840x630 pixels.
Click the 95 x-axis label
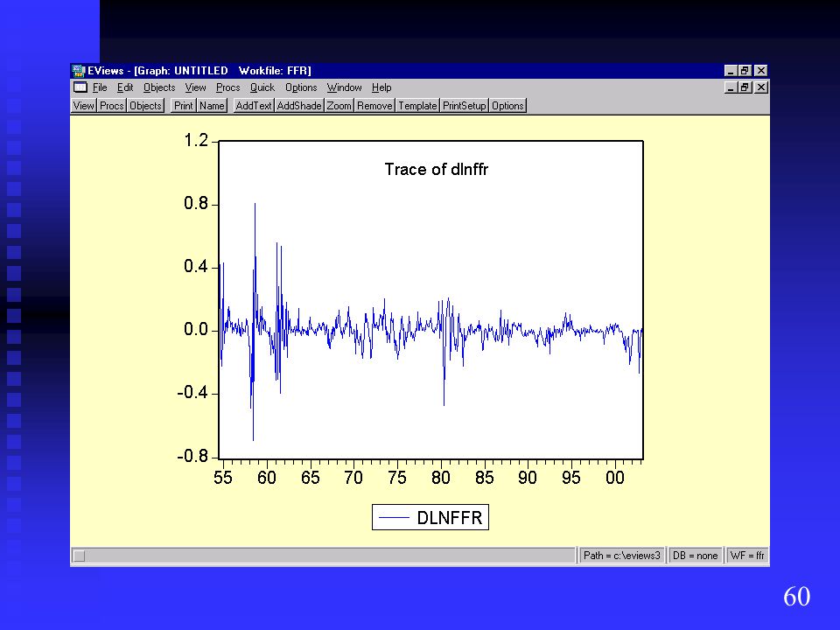pyautogui.click(x=571, y=478)
